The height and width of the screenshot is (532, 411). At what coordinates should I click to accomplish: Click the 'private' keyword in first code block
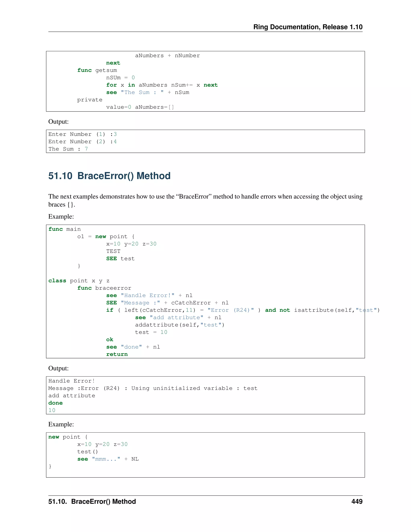pyautogui.click(x=90, y=100)
